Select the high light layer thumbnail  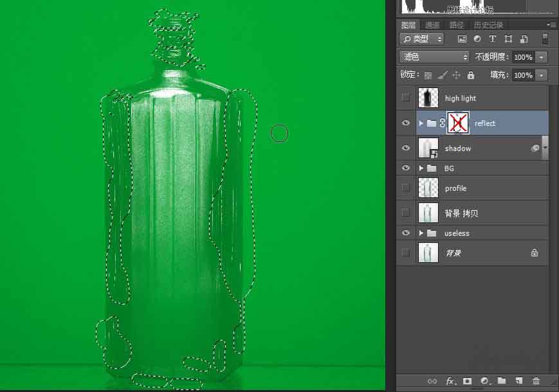point(428,98)
